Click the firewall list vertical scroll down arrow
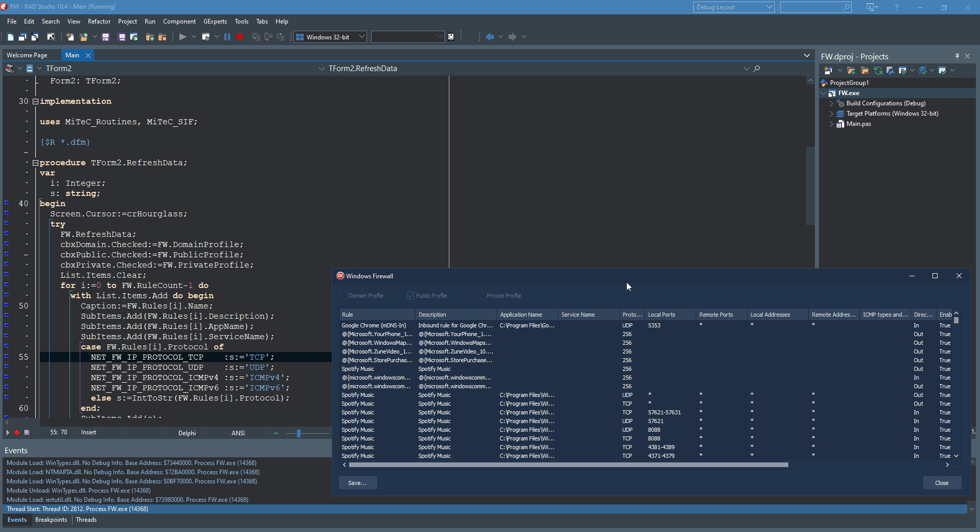Screen dimensions: 980x532 click(x=956, y=456)
